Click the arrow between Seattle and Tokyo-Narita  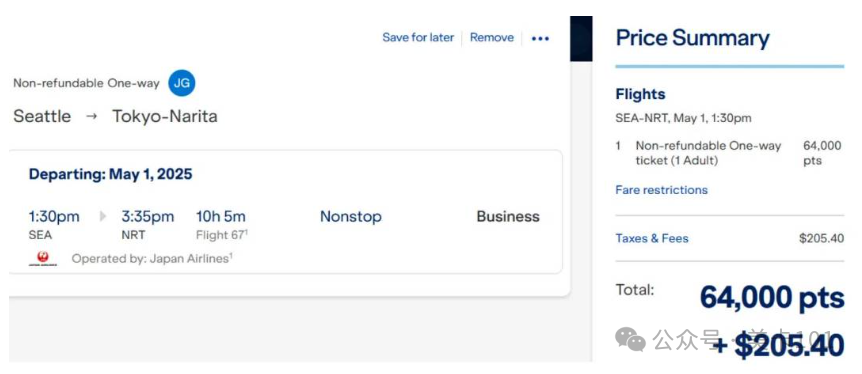click(92, 117)
